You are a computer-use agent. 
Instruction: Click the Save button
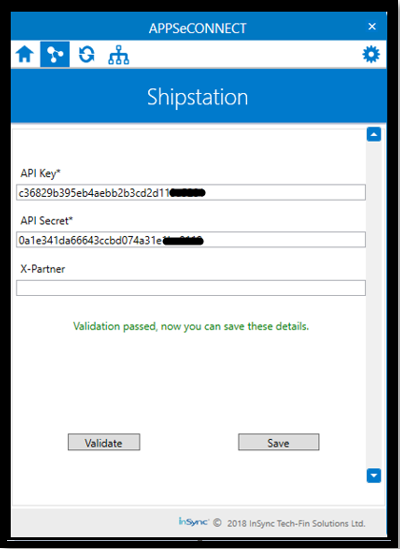[x=278, y=442]
